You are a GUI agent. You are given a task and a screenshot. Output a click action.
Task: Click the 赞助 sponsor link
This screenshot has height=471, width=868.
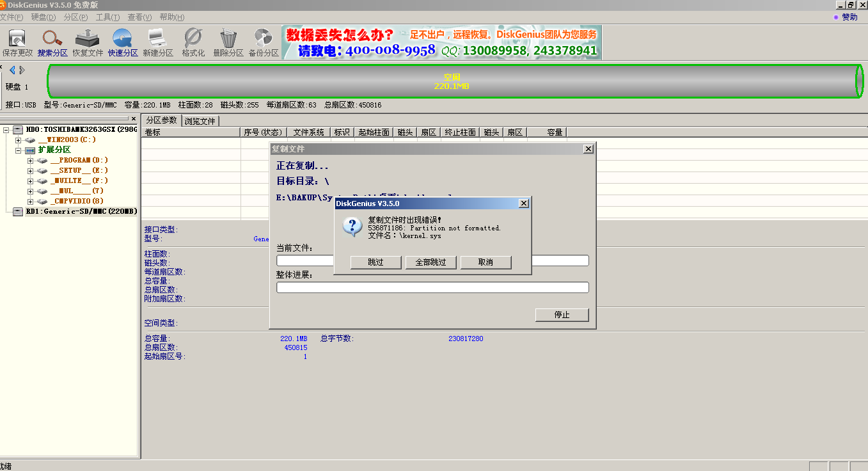pos(849,17)
